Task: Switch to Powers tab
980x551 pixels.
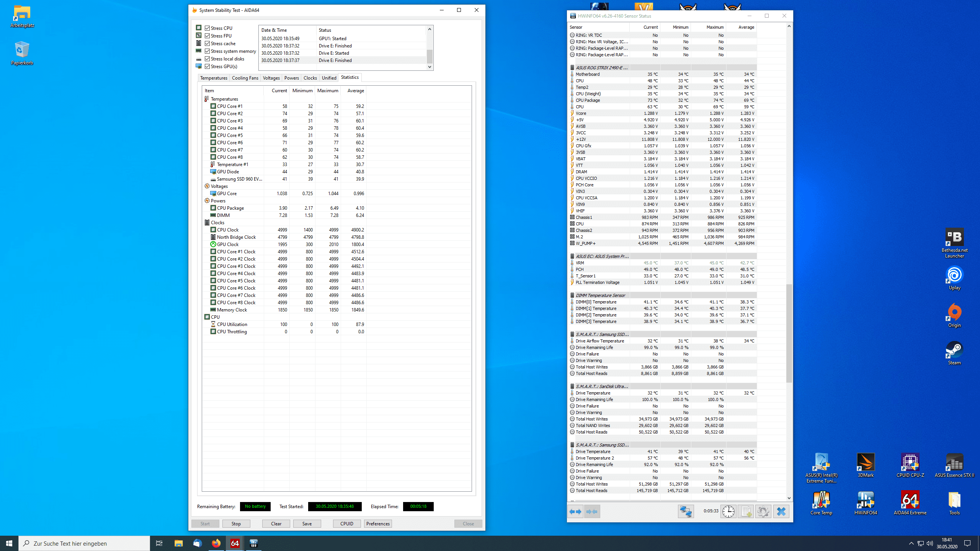Action: click(292, 78)
